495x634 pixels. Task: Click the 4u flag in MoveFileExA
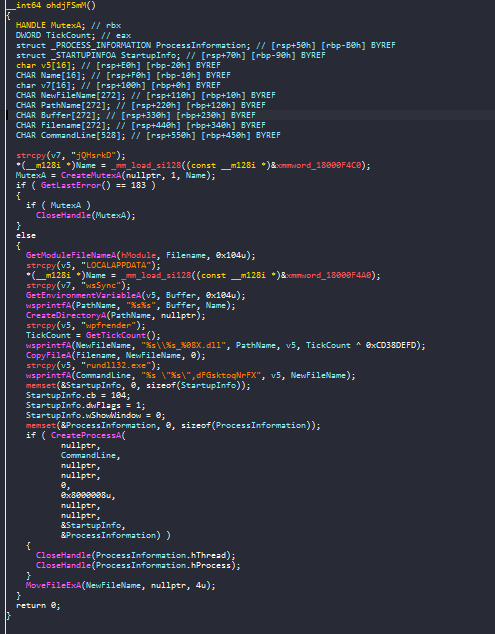201,585
